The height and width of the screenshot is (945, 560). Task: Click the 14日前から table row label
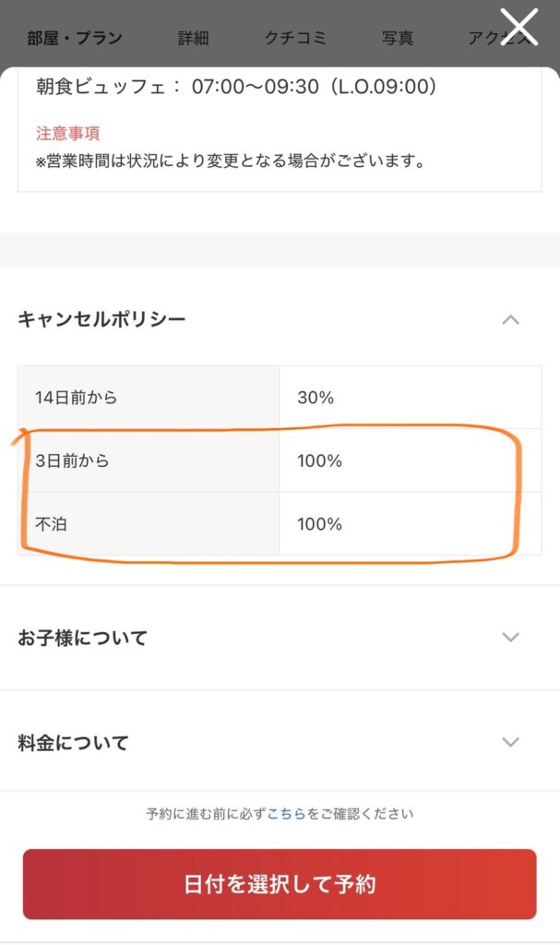pos(77,398)
